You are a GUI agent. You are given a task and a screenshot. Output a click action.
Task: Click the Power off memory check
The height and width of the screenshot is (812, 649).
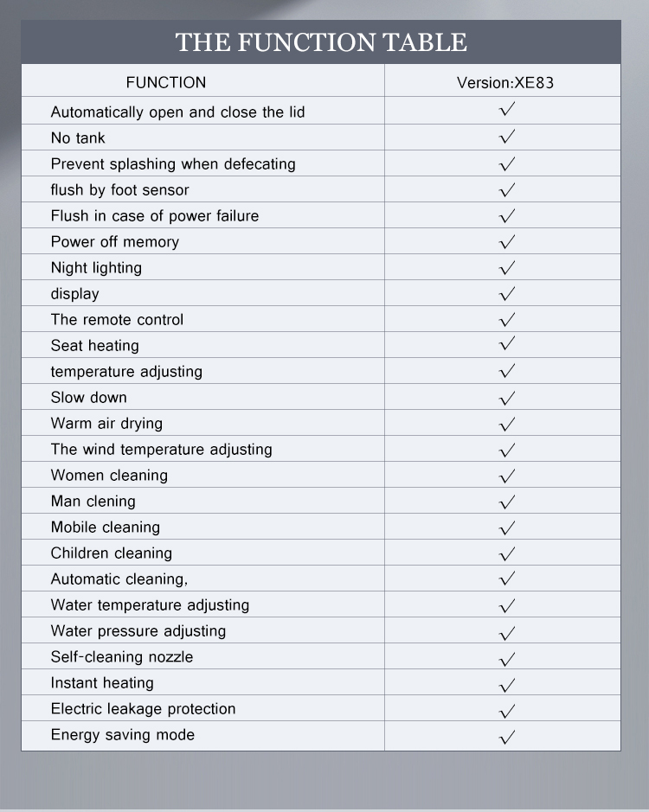(x=507, y=240)
